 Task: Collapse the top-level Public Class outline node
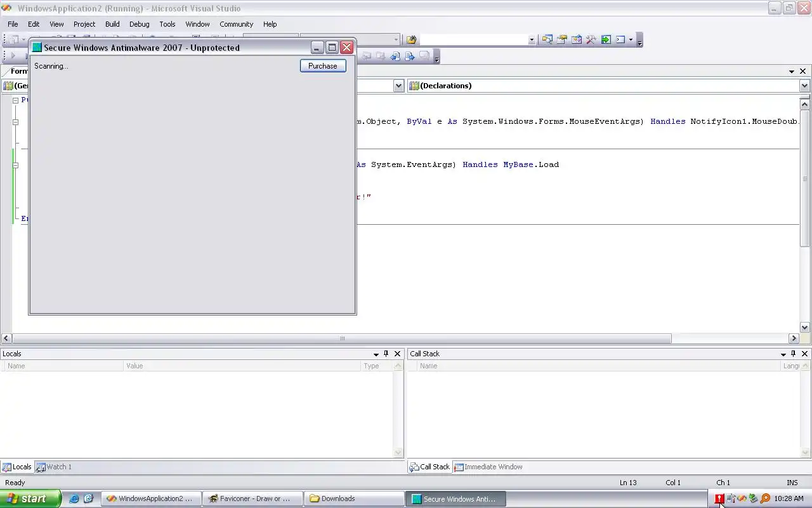coord(16,100)
